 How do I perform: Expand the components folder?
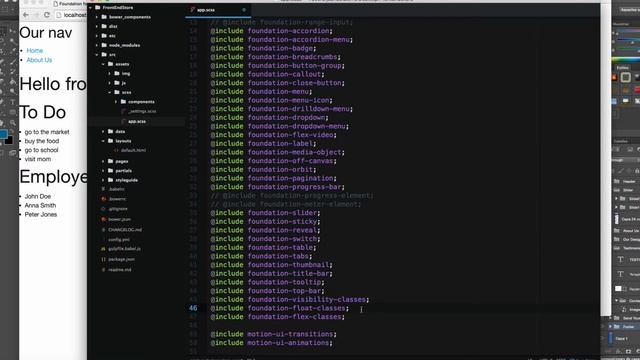tap(116, 102)
